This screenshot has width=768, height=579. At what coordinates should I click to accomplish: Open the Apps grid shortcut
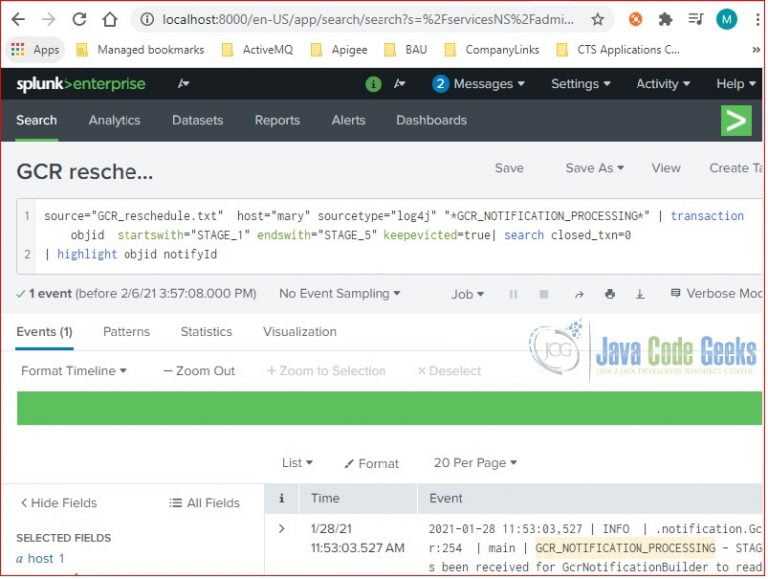click(x=35, y=49)
